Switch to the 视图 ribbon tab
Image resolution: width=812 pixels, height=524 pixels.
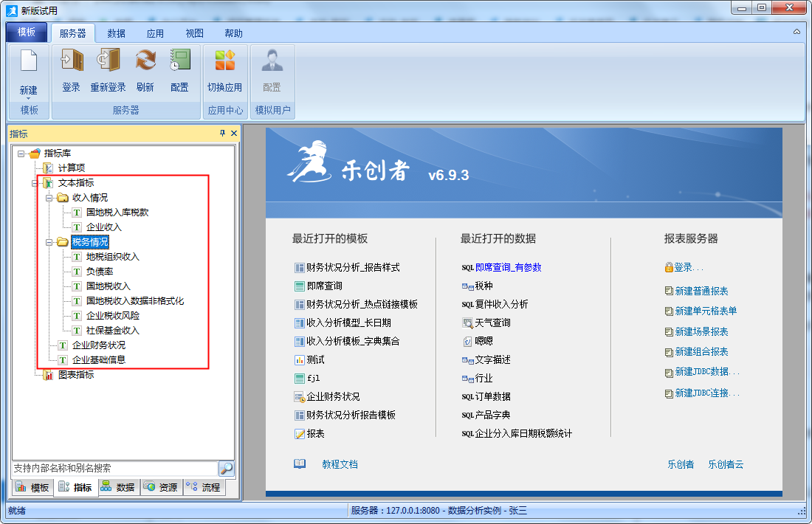point(194,33)
